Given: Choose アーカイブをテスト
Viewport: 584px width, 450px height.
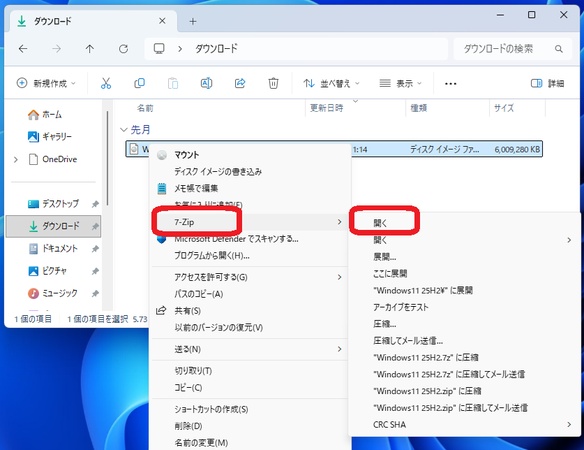Looking at the screenshot, I should click(x=464, y=307).
